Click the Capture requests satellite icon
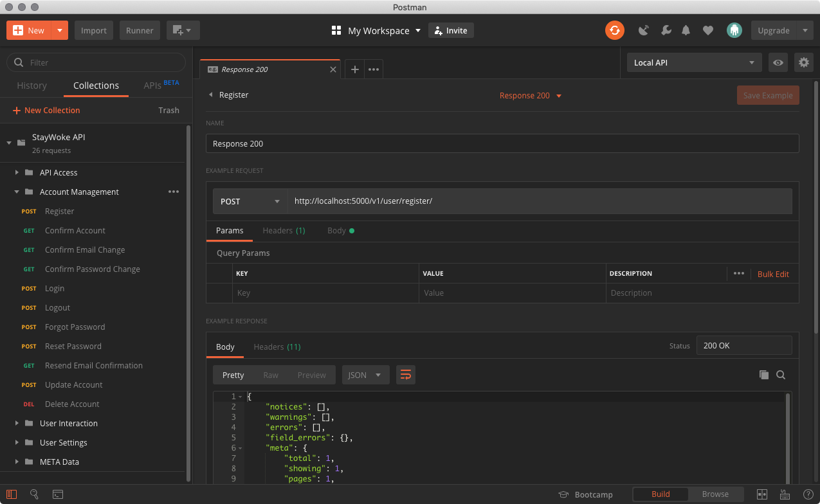820x504 pixels. [643, 30]
